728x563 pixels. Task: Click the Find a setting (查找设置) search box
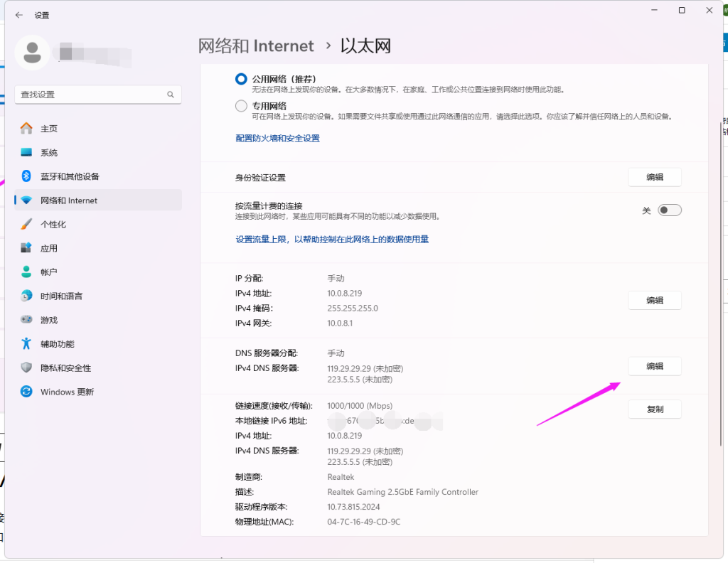coord(92,95)
